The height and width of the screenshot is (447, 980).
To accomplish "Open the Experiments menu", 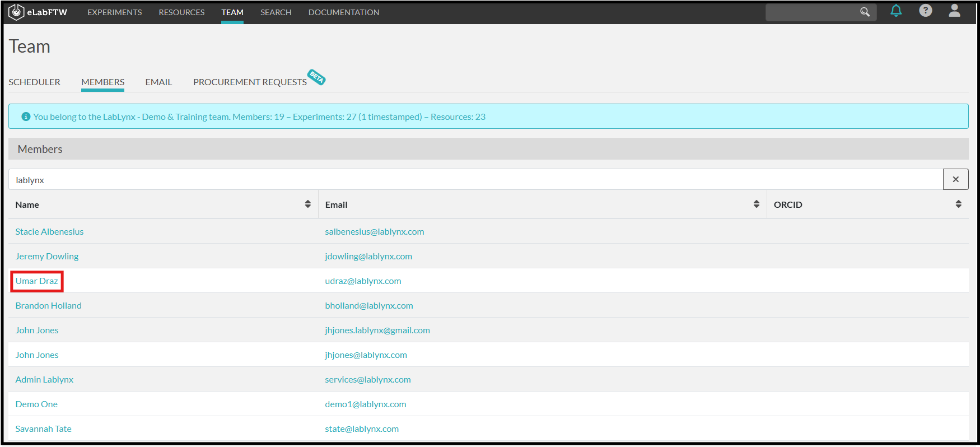I will pyautogui.click(x=114, y=12).
